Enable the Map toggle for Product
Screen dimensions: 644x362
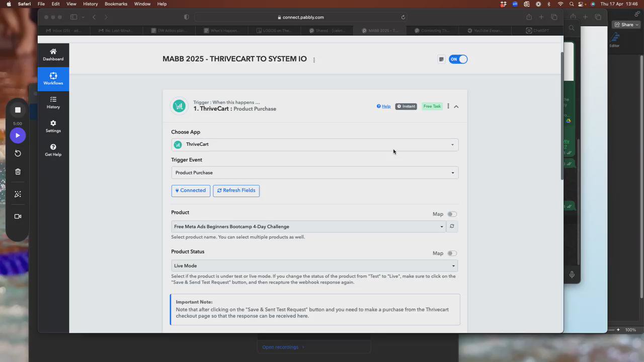tap(452, 214)
